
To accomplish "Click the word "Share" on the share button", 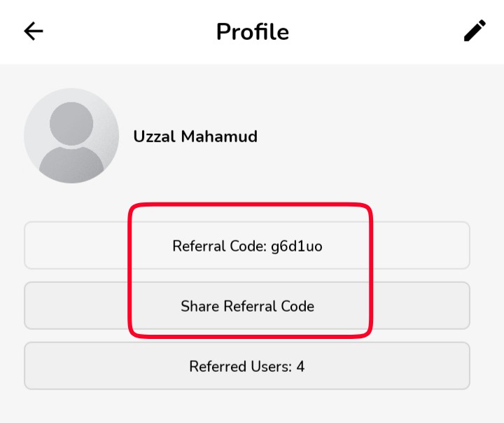I will (200, 306).
